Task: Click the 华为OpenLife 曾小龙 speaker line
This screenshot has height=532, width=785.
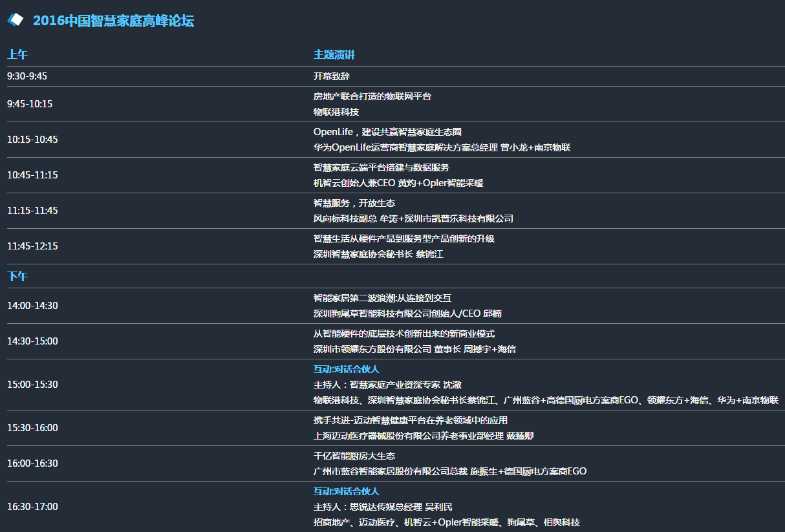Action: pos(442,147)
